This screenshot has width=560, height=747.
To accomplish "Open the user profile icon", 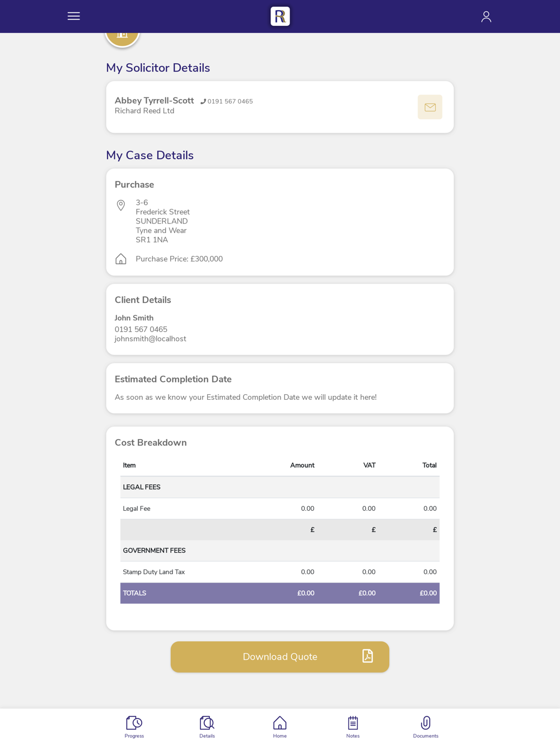I will (x=486, y=16).
